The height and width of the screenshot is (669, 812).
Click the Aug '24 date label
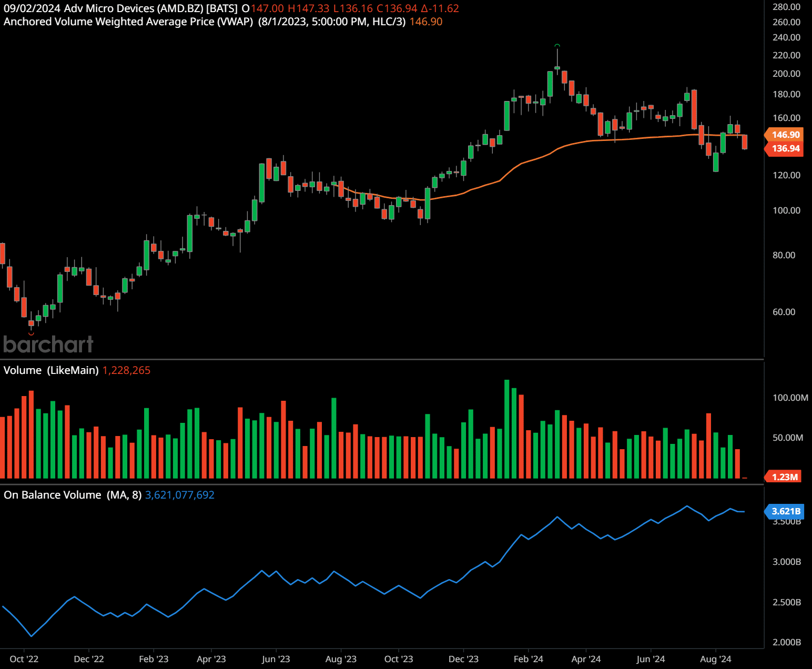716,659
